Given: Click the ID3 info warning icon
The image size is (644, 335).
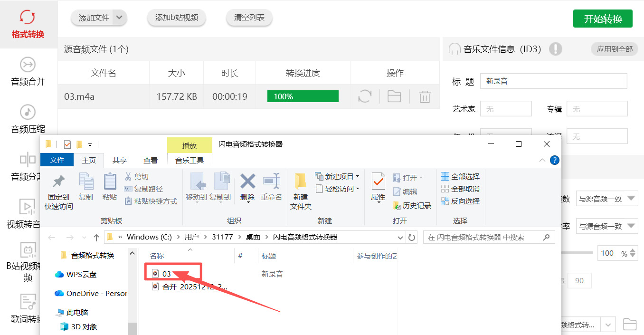Looking at the screenshot, I should (555, 49).
